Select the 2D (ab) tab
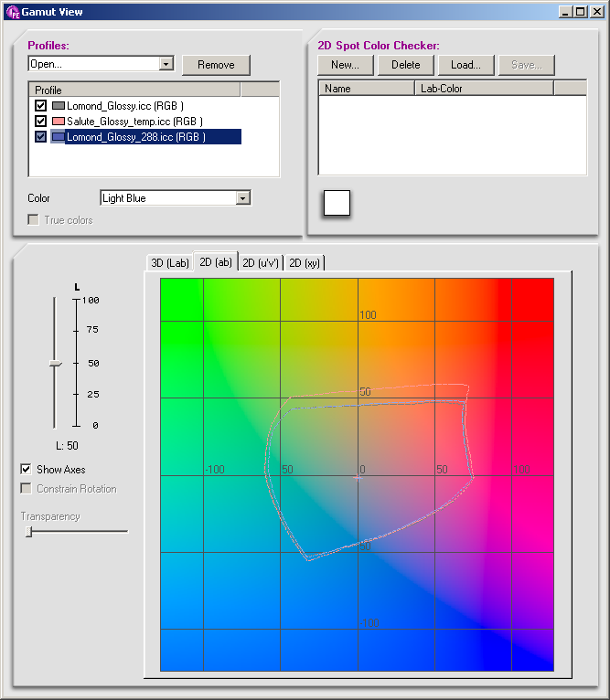610x700 pixels. tap(216, 261)
